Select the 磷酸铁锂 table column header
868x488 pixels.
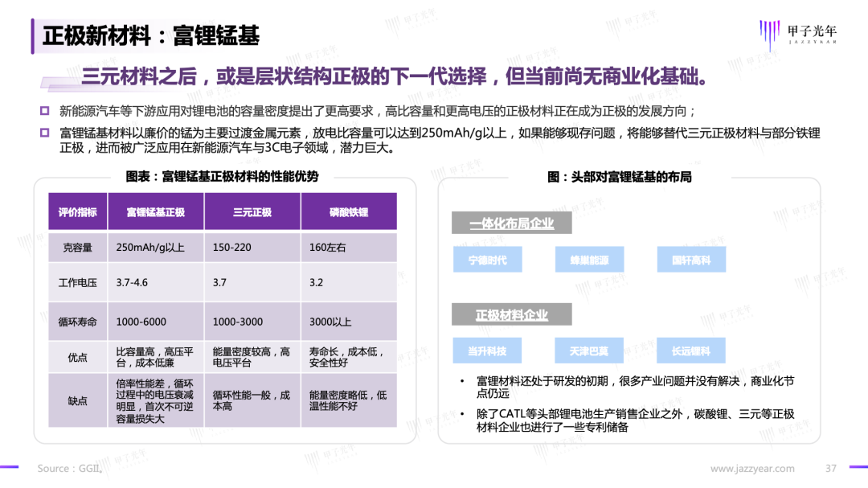pos(349,212)
